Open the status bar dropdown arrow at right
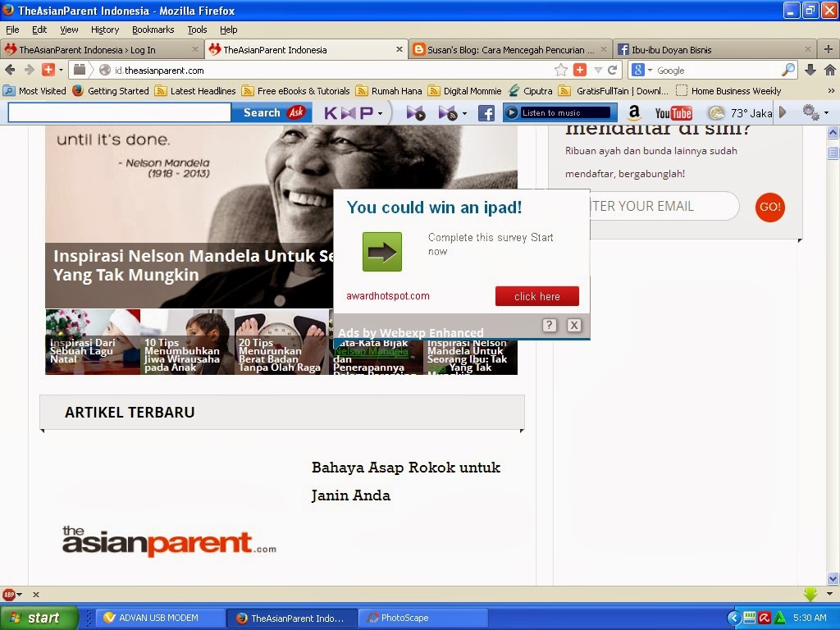Image resolution: width=840 pixels, height=630 pixels. click(830, 594)
